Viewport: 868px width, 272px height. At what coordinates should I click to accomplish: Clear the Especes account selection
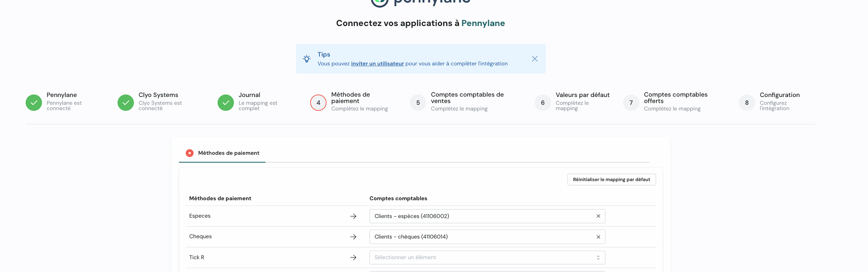pyautogui.click(x=598, y=216)
